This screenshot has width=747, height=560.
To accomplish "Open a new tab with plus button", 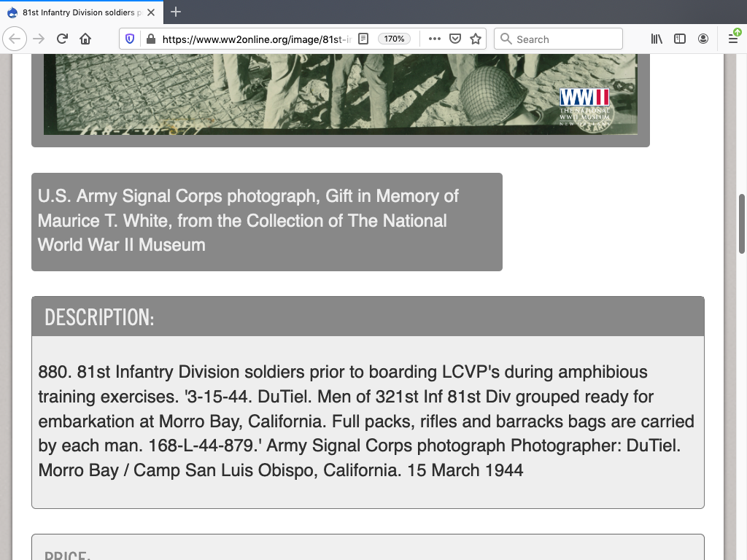I will click(x=176, y=12).
